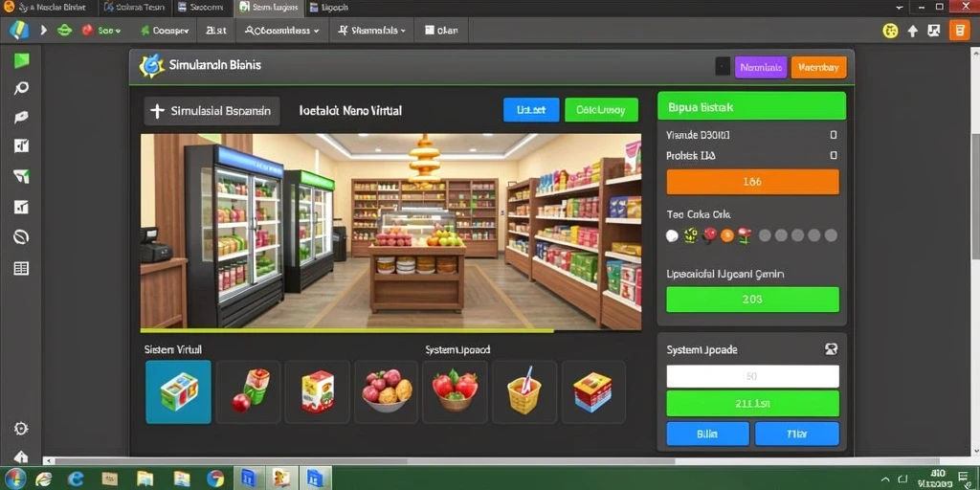Select the white circle indicator under Teo Coka
This screenshot has height=490, width=980.
pos(673,235)
